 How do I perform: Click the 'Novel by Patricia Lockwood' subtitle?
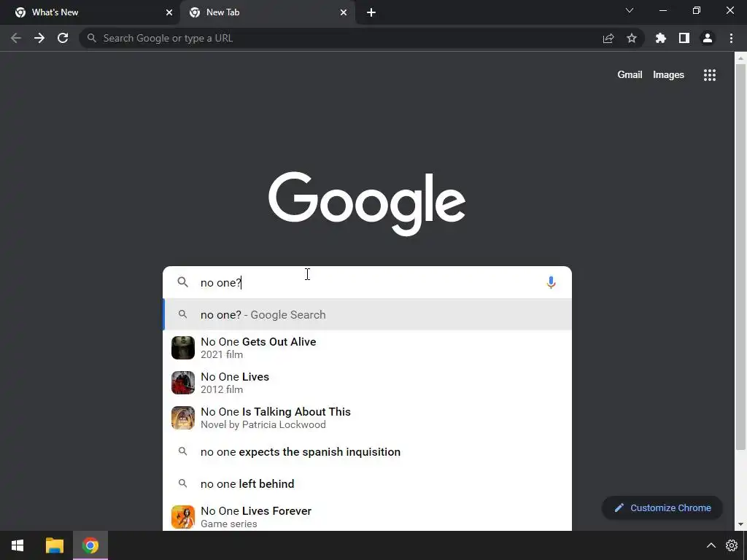tap(263, 425)
